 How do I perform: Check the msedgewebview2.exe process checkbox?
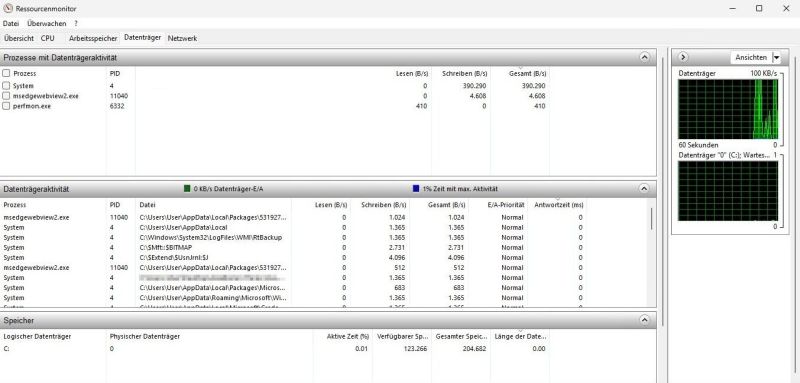(x=6, y=96)
